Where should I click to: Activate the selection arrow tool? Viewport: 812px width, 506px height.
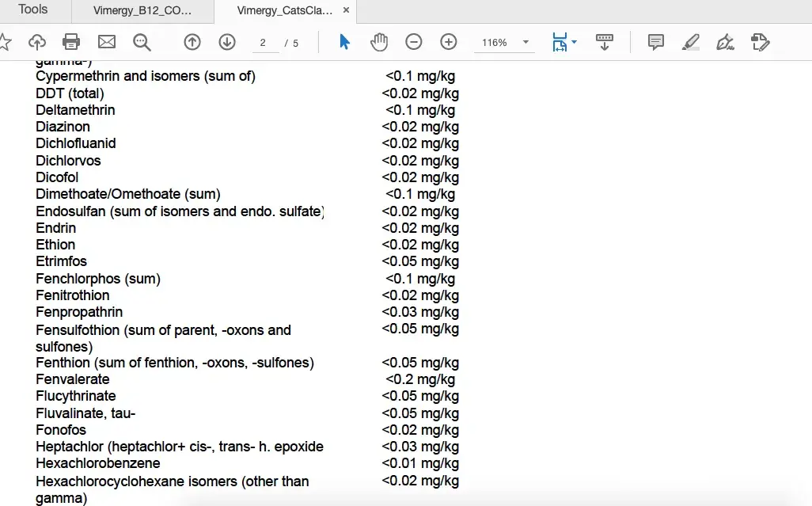(x=344, y=42)
